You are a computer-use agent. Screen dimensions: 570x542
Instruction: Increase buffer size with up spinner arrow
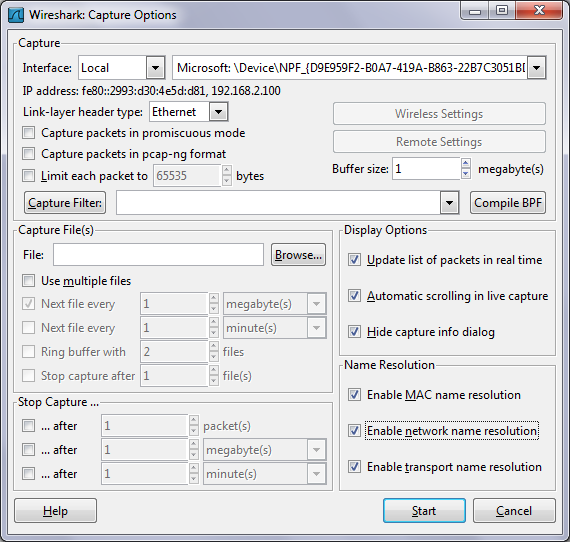[466, 163]
